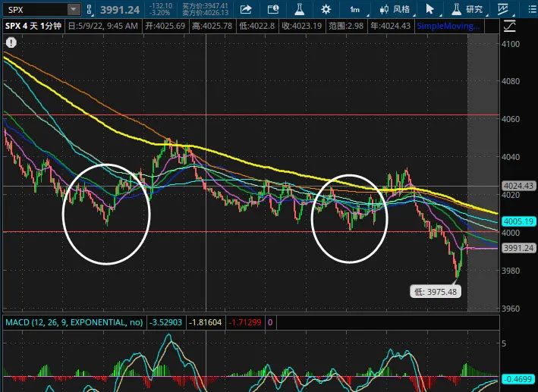Click the calendar alert icon in toolbar

272,9
